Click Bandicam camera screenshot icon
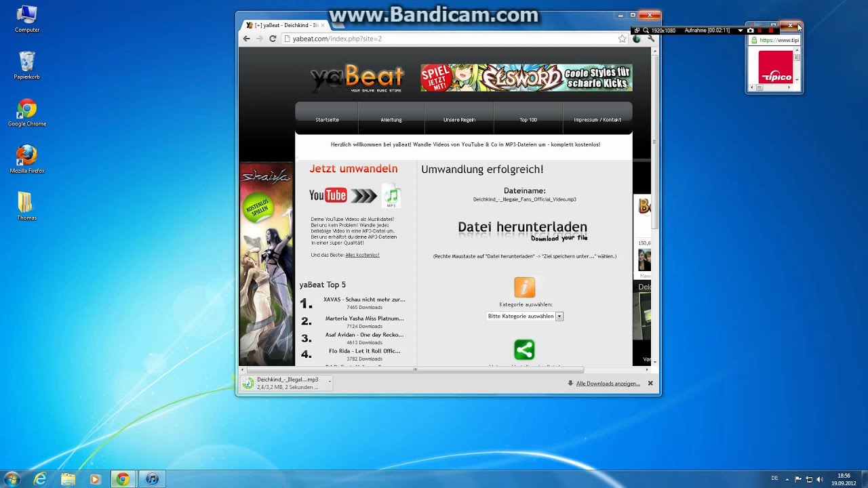Viewport: 868px width, 488px height. pos(750,30)
